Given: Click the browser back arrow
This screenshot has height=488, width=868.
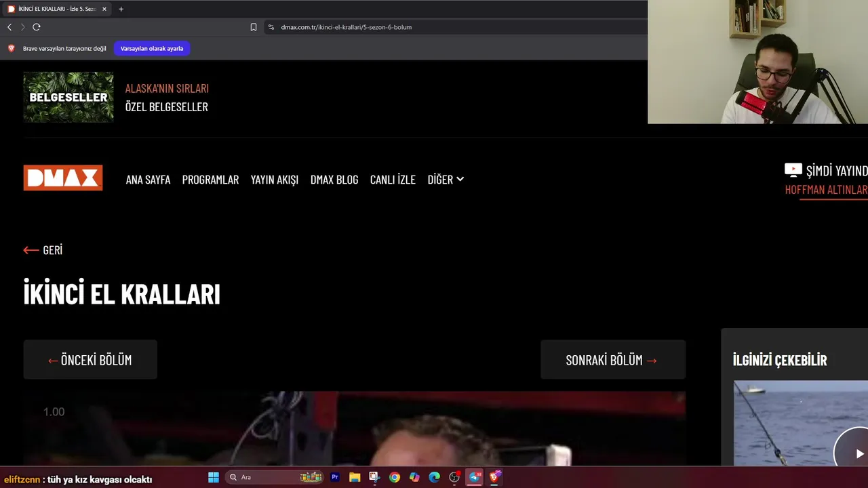Looking at the screenshot, I should pyautogui.click(x=9, y=27).
